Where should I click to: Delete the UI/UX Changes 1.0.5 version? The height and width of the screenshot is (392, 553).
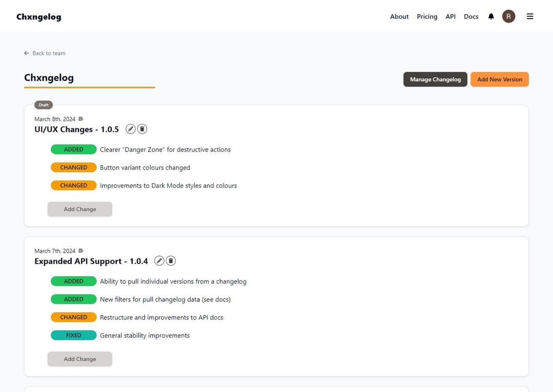click(x=142, y=129)
